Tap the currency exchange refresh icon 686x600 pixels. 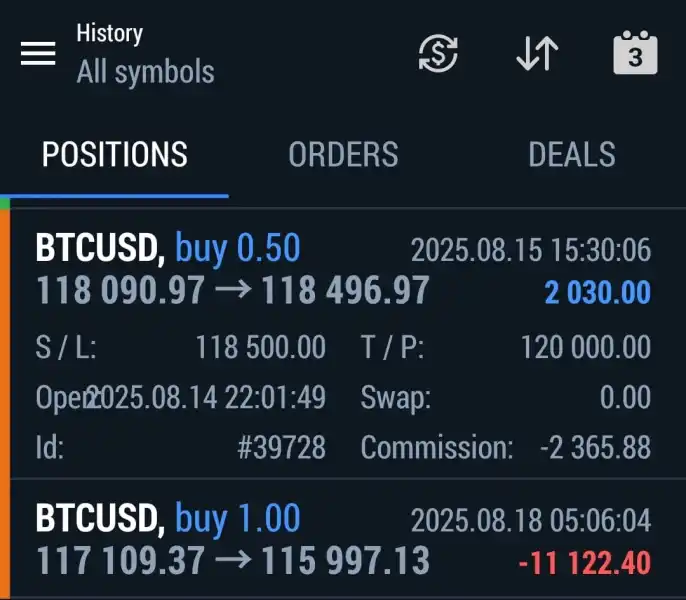pyautogui.click(x=437, y=53)
